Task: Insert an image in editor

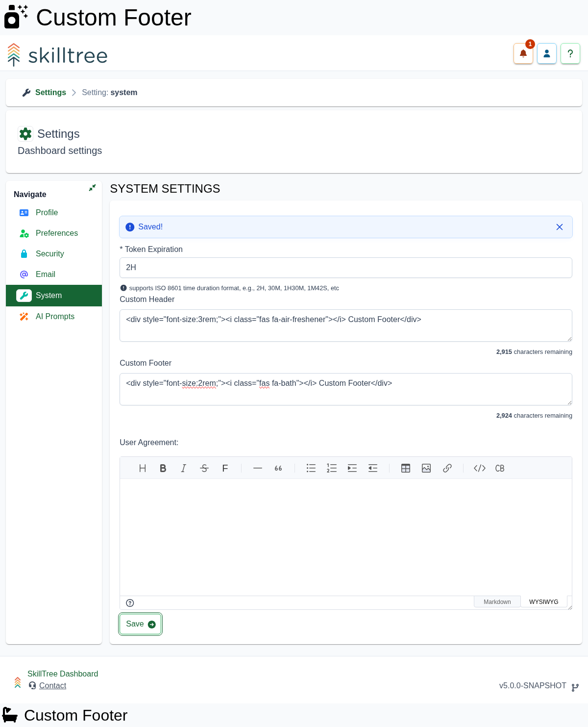Action: pyautogui.click(x=426, y=468)
